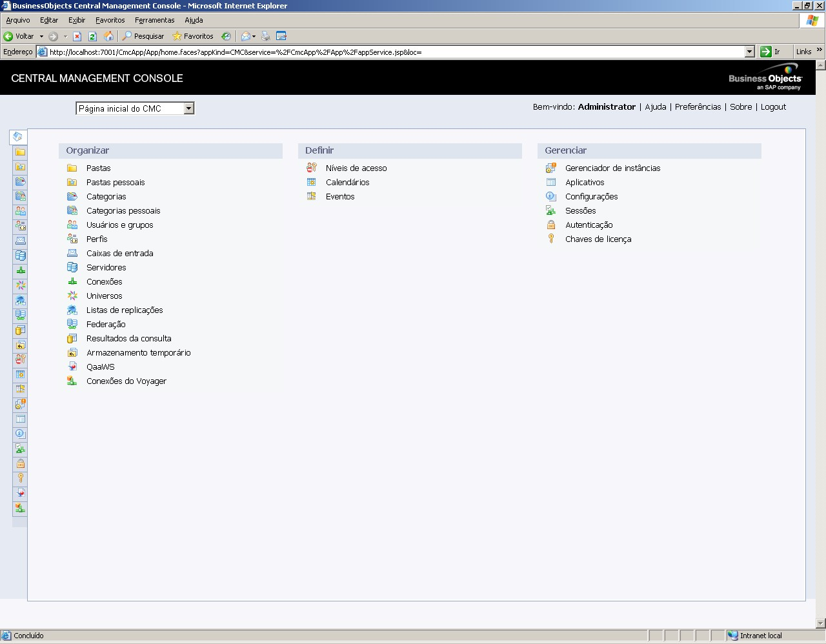Open the Preferências link
This screenshot has width=826, height=644.
click(698, 107)
